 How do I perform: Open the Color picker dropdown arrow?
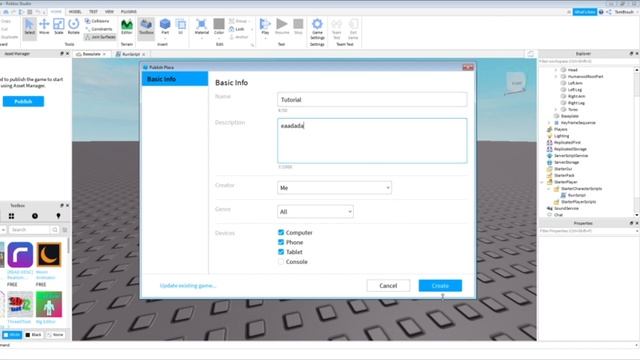point(219,38)
